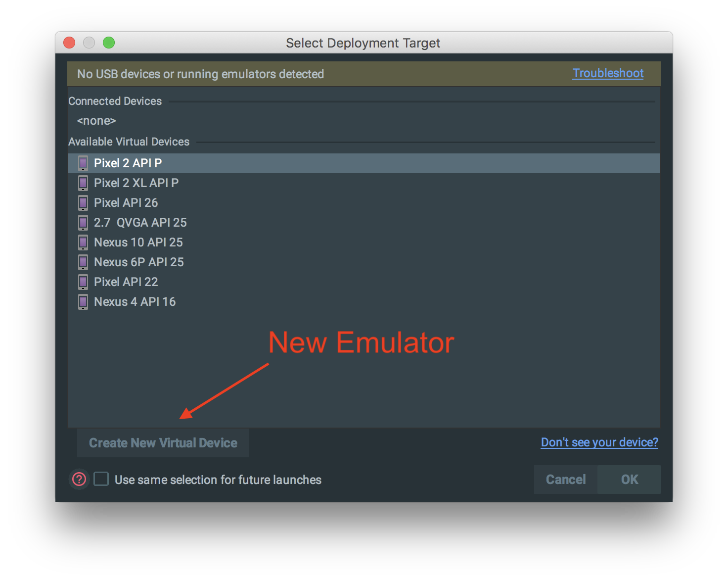
Task: Confirm selection with OK button
Action: tap(629, 480)
